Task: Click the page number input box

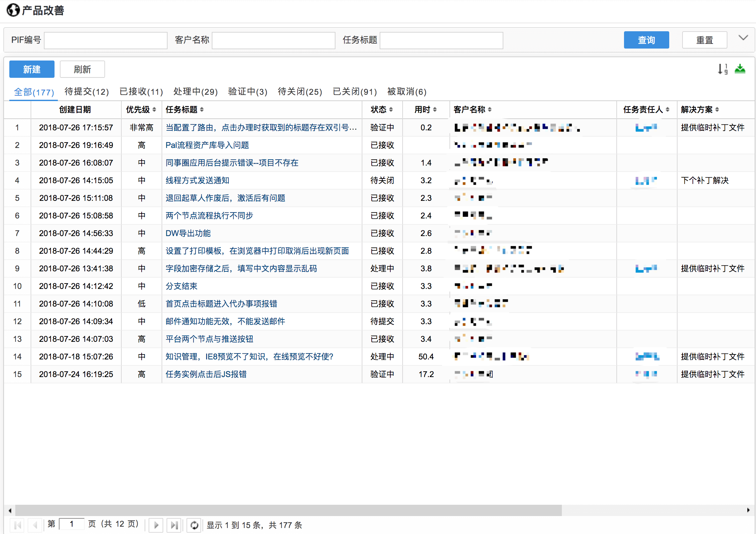Action: pyautogui.click(x=72, y=524)
